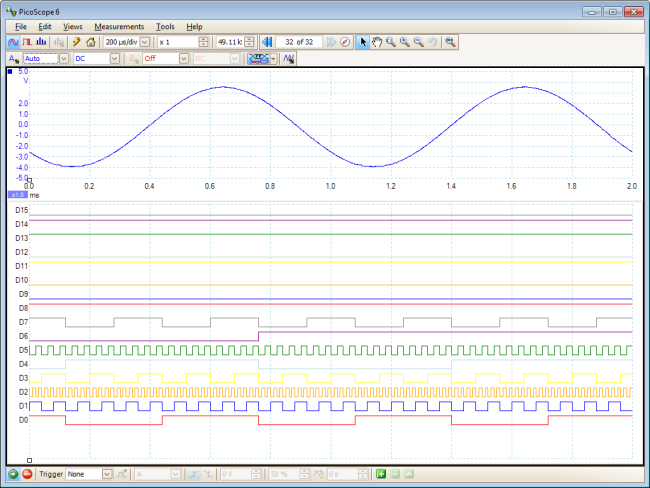The height and width of the screenshot is (488, 650).
Task: Select the arrow pointer tool
Action: pos(363,42)
